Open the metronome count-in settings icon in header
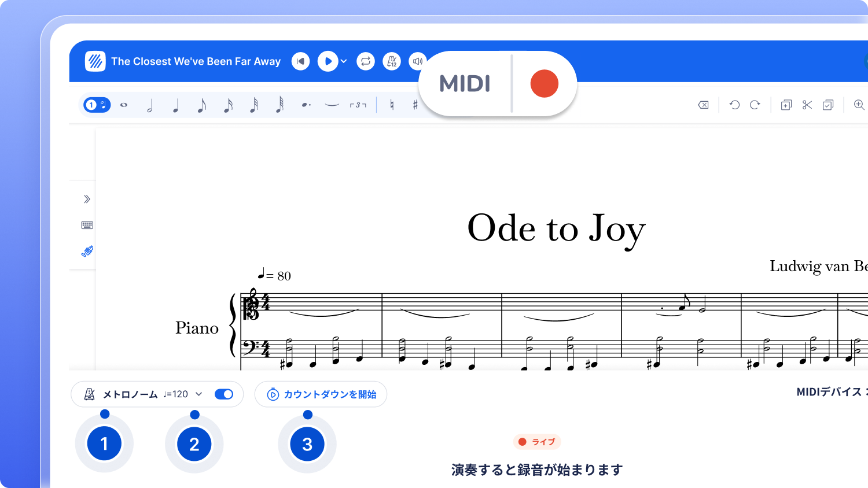This screenshot has height=488, width=868. coord(392,61)
